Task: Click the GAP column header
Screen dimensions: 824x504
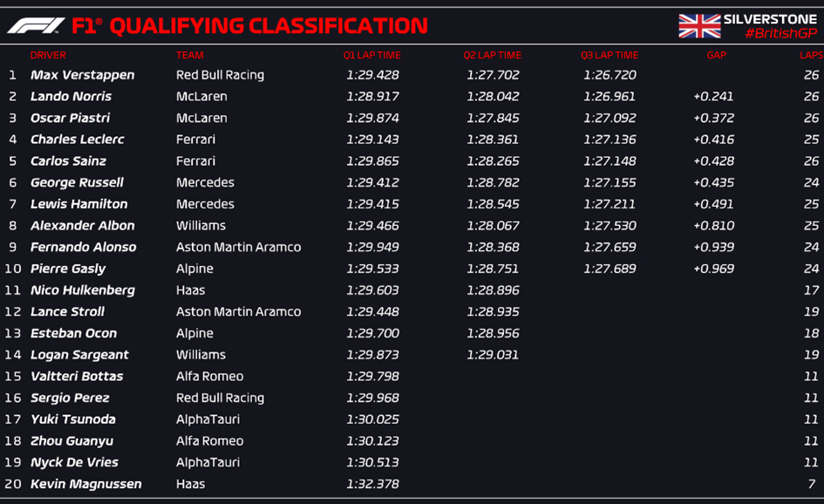Action: pyautogui.click(x=716, y=55)
